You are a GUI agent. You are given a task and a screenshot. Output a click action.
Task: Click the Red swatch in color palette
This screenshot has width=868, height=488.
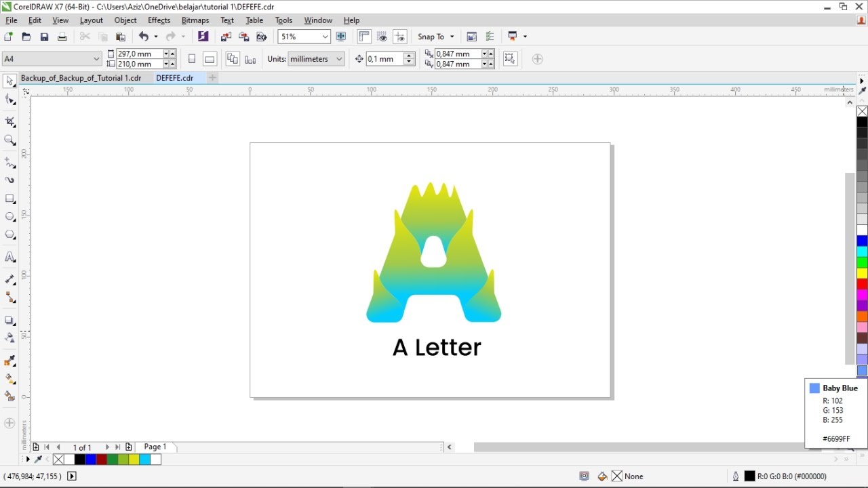(862, 284)
